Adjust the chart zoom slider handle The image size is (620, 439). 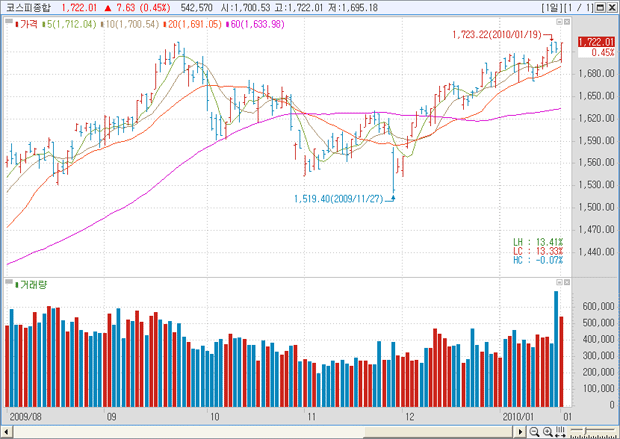coord(586,430)
